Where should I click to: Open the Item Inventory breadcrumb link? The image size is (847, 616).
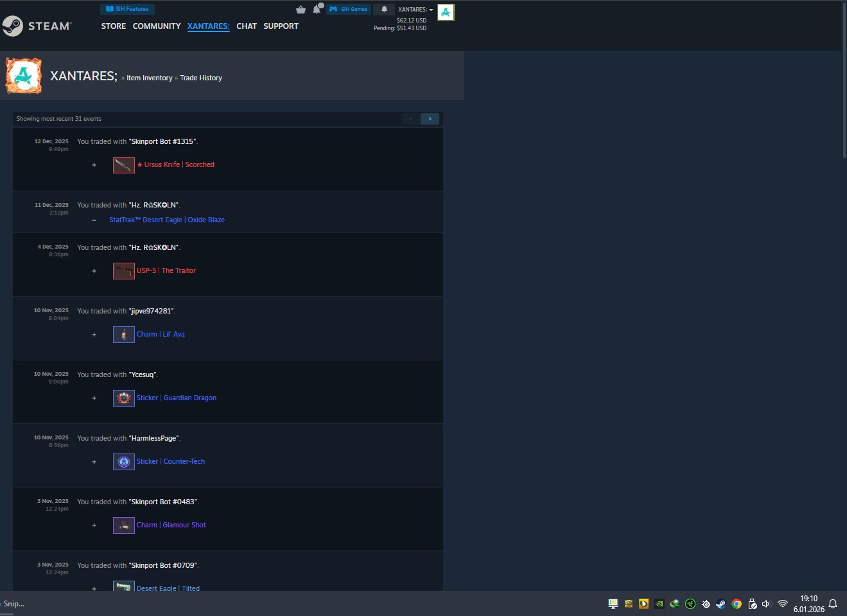pyautogui.click(x=150, y=78)
